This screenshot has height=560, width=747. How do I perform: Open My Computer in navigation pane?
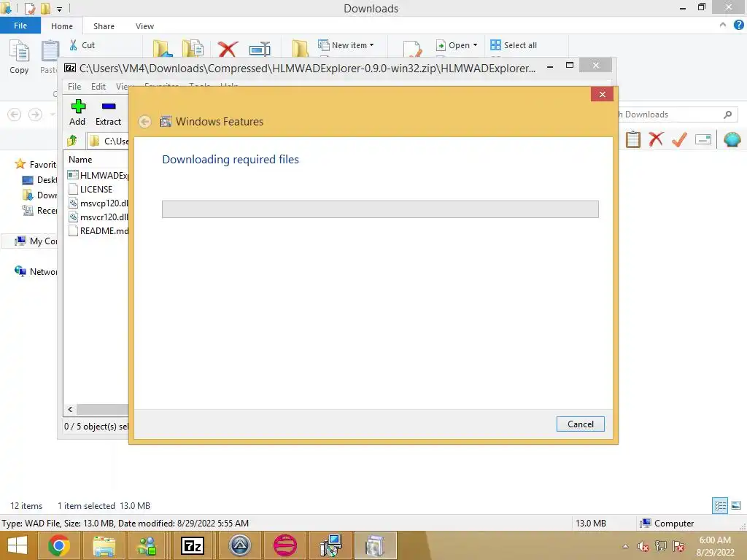click(x=36, y=241)
